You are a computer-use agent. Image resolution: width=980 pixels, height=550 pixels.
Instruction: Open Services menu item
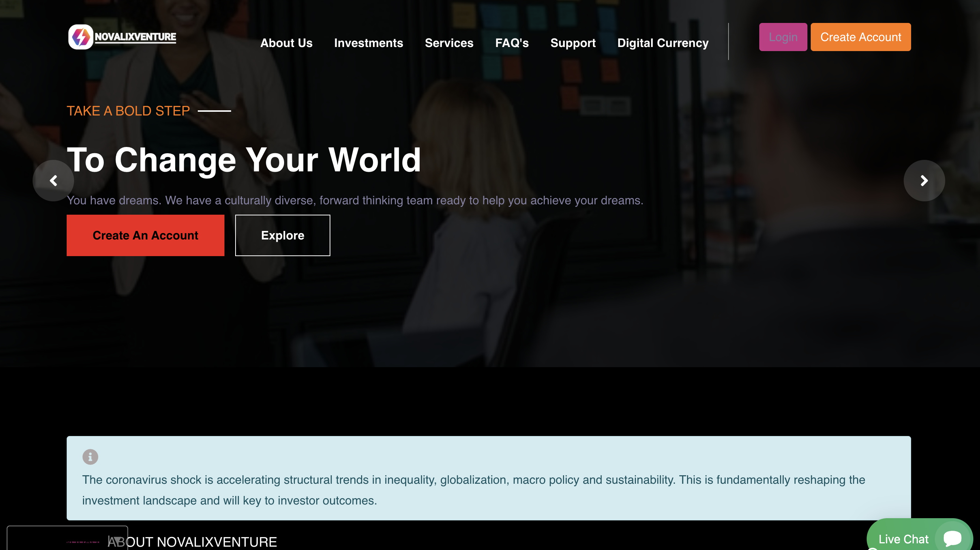449,43
